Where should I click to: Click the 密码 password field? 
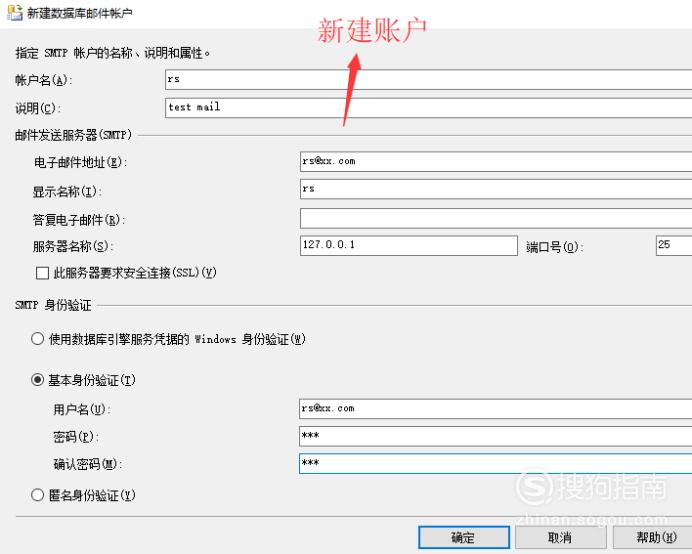click(x=496, y=436)
